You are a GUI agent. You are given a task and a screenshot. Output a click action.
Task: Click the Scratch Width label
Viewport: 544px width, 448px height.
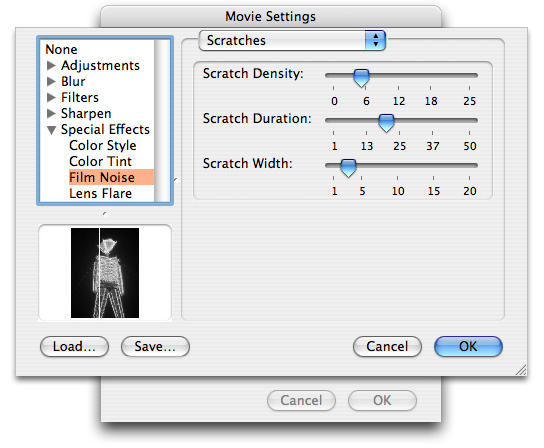pyautogui.click(x=248, y=163)
